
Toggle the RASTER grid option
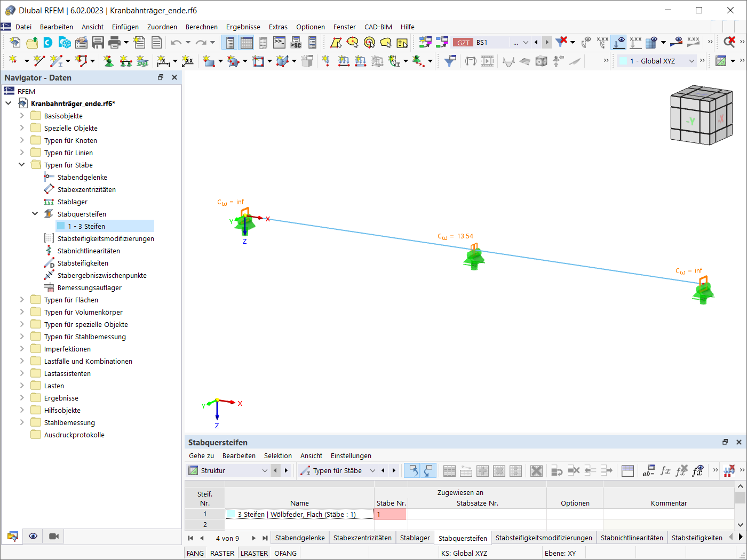click(x=222, y=553)
